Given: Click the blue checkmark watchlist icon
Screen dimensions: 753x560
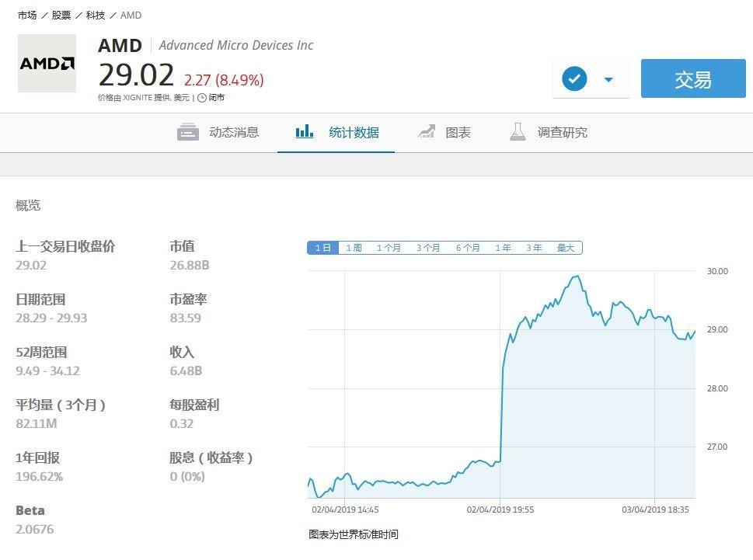Looking at the screenshot, I should (574, 79).
